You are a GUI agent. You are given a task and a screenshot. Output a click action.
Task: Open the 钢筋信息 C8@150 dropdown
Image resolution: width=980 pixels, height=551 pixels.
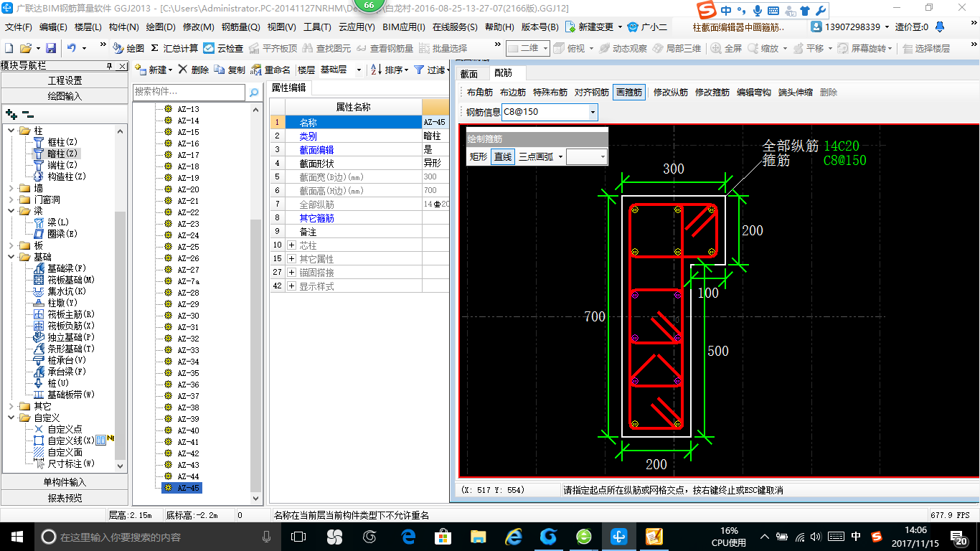point(593,112)
